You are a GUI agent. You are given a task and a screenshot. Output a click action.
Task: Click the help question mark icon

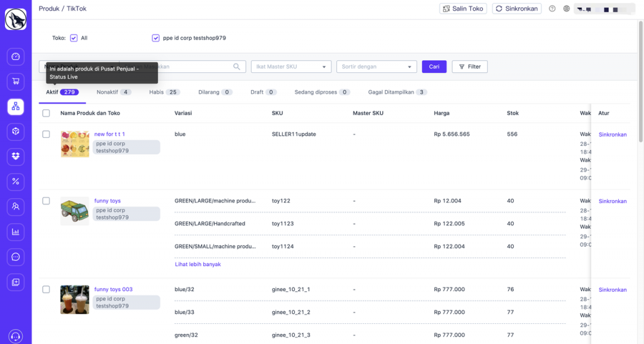tap(552, 9)
